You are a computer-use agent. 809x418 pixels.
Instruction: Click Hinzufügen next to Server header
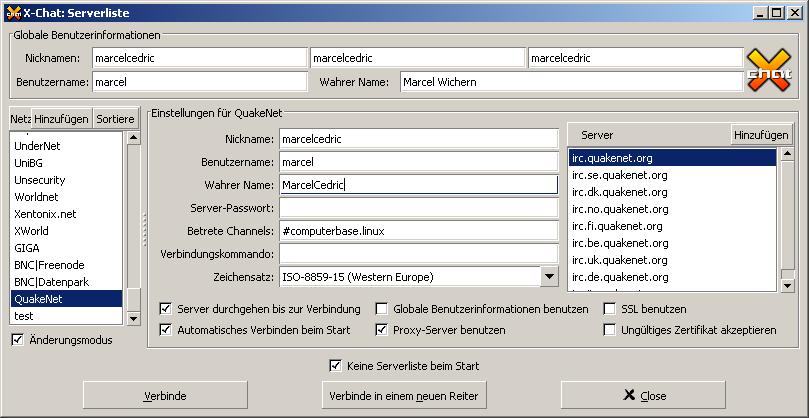point(761,135)
